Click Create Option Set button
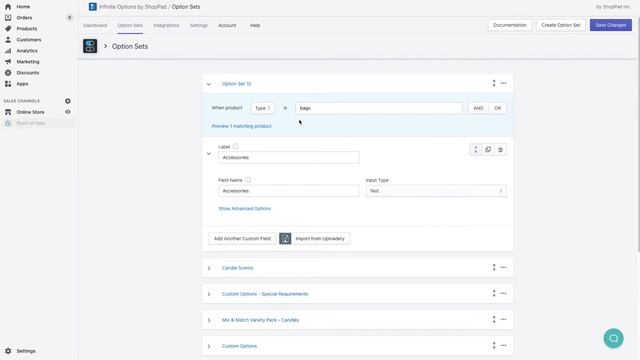The image size is (640, 360). pos(561,25)
